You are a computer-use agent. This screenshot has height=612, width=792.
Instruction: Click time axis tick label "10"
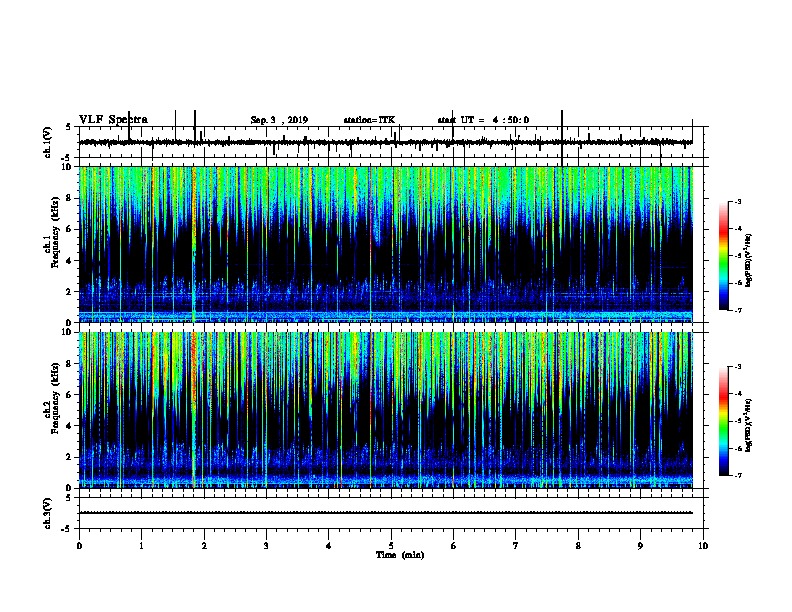pos(703,546)
